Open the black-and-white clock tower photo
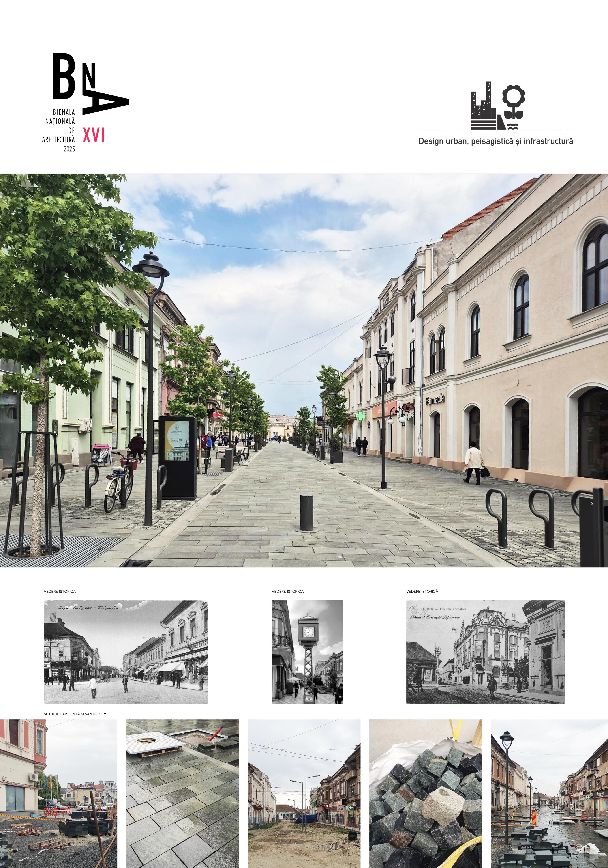The height and width of the screenshot is (868, 608). 307,652
